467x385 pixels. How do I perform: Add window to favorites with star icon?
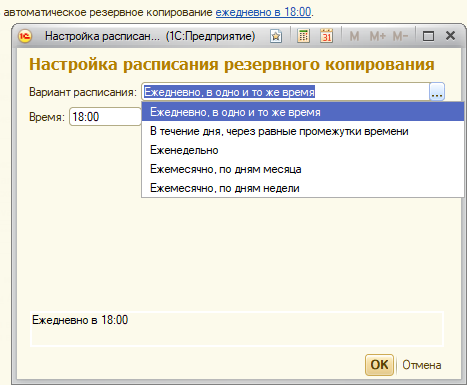[x=276, y=36]
